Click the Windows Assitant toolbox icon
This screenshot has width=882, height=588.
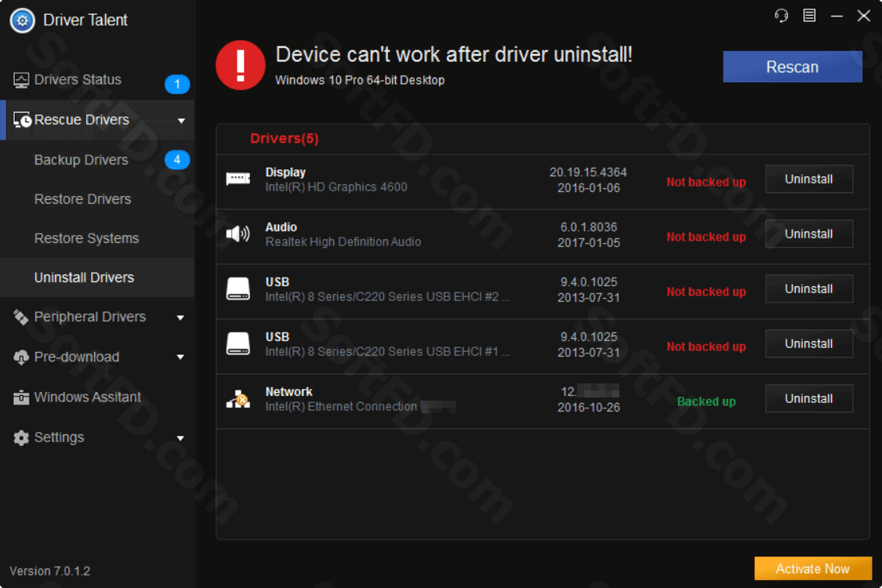[x=21, y=397]
